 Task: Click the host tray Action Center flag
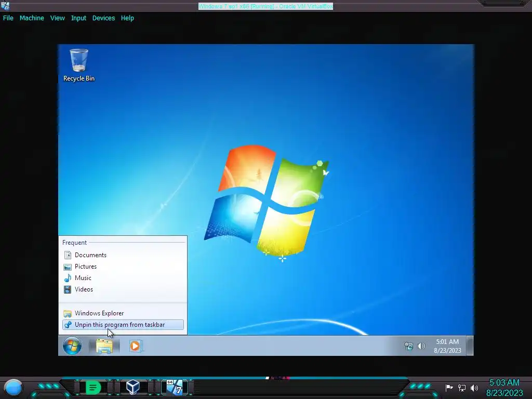pos(449,388)
